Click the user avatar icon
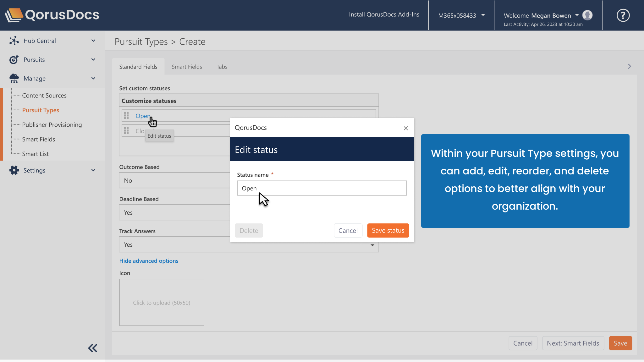 (587, 15)
